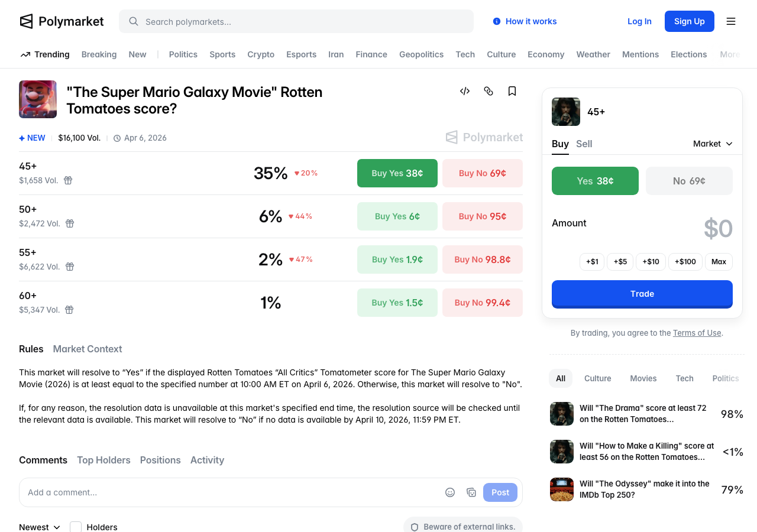Enable the Holders checkbox filter
The image size is (757, 532).
pyautogui.click(x=76, y=527)
